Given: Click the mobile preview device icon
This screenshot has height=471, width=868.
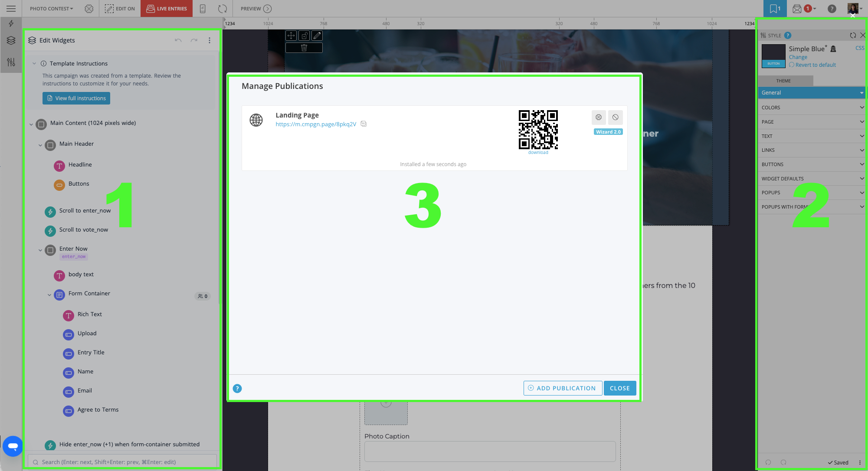Looking at the screenshot, I should 203,9.
